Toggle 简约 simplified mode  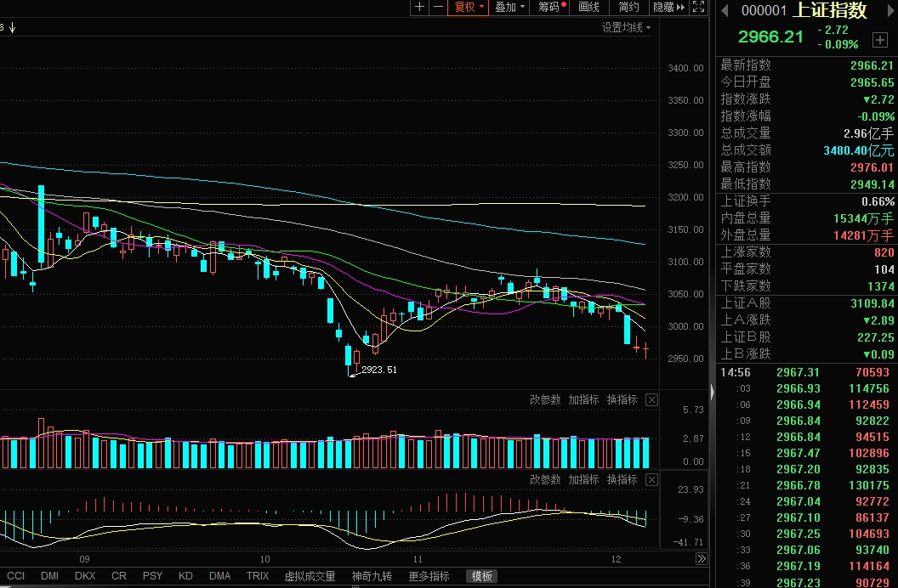[x=629, y=8]
